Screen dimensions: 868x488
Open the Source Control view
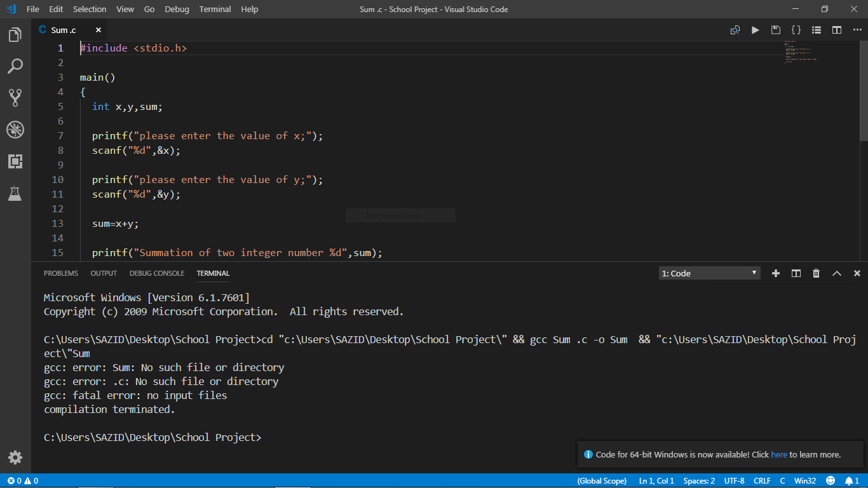(15, 97)
